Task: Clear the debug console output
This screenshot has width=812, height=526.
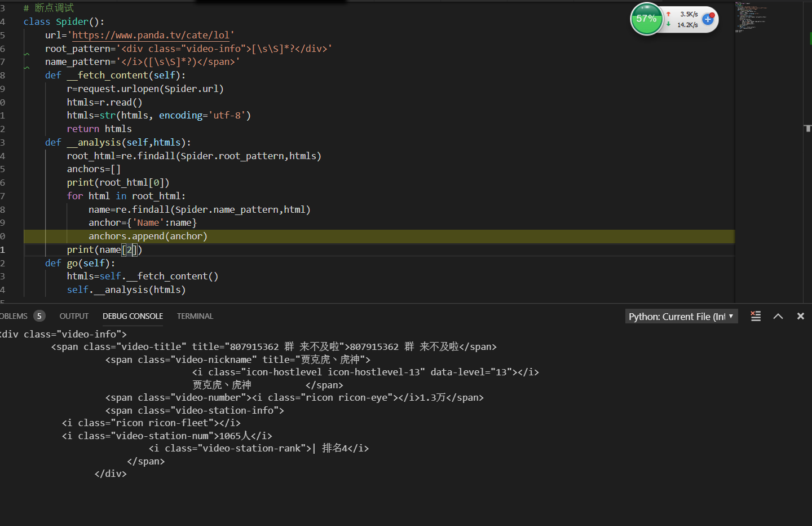Action: pyautogui.click(x=756, y=317)
